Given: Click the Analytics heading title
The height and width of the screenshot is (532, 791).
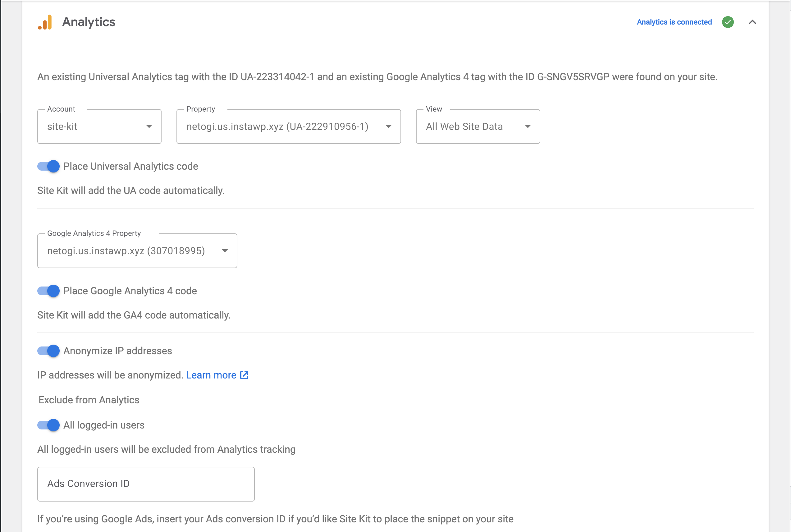Looking at the screenshot, I should tap(89, 22).
